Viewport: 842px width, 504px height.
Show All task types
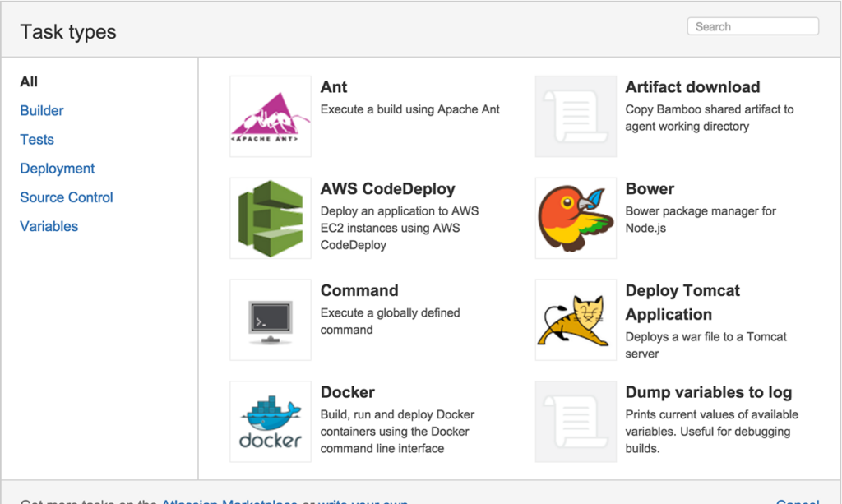tap(28, 81)
